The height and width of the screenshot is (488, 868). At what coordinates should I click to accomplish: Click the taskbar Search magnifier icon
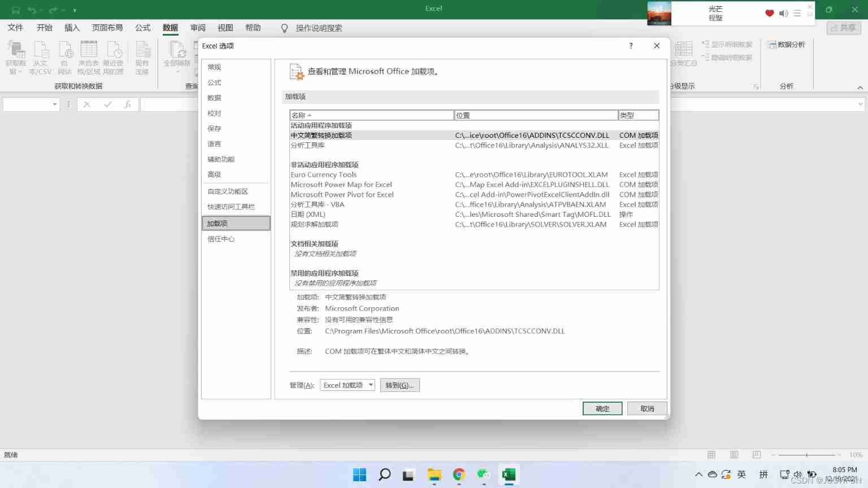pyautogui.click(x=384, y=474)
